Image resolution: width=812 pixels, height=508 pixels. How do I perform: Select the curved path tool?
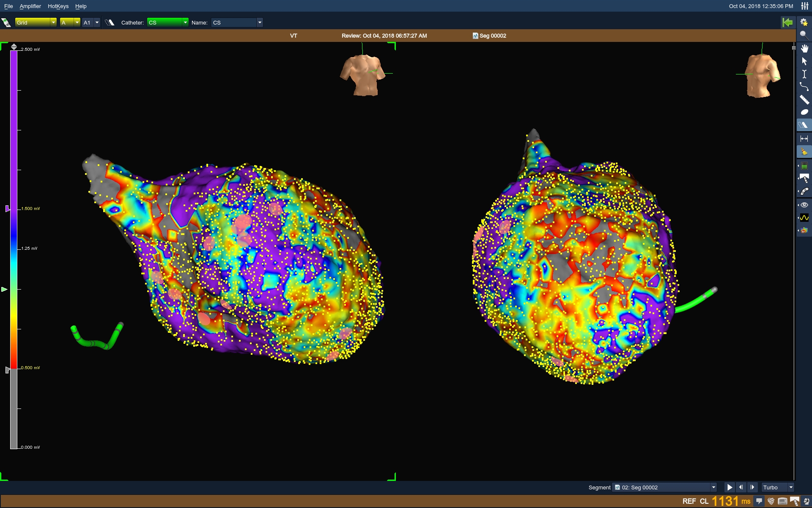tap(804, 87)
